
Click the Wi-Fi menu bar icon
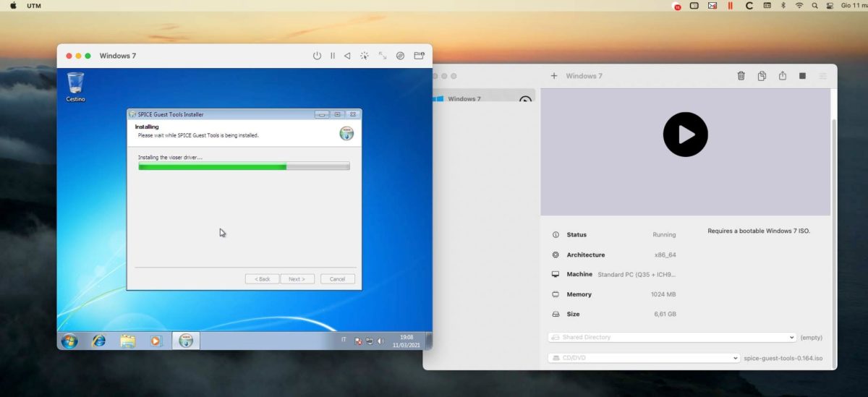pyautogui.click(x=799, y=5)
